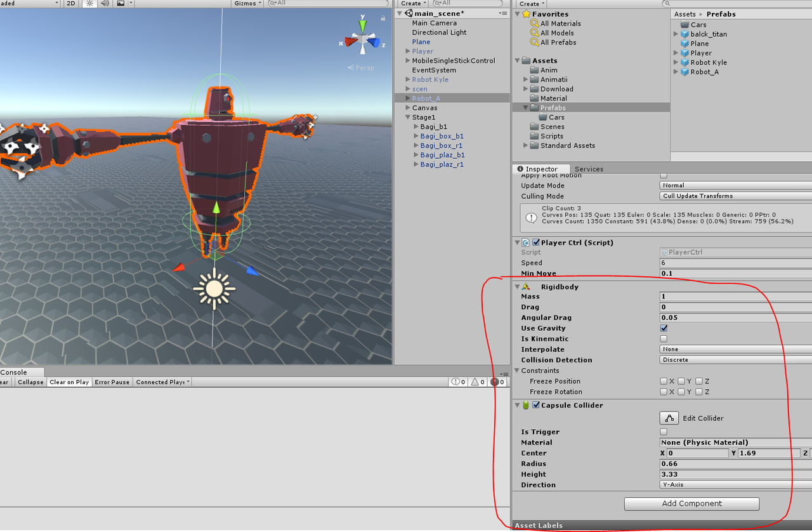This screenshot has width=812, height=532.
Task: Freeze Position X checkbox
Action: 664,382
